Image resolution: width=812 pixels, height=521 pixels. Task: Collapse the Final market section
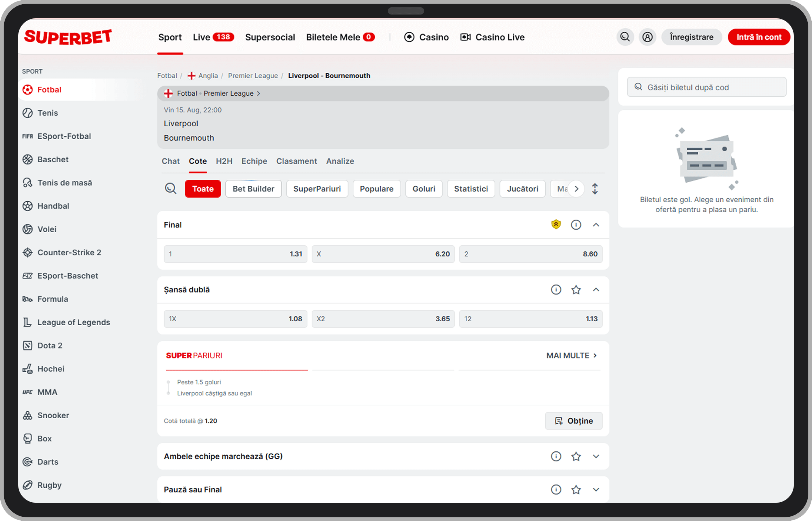596,225
